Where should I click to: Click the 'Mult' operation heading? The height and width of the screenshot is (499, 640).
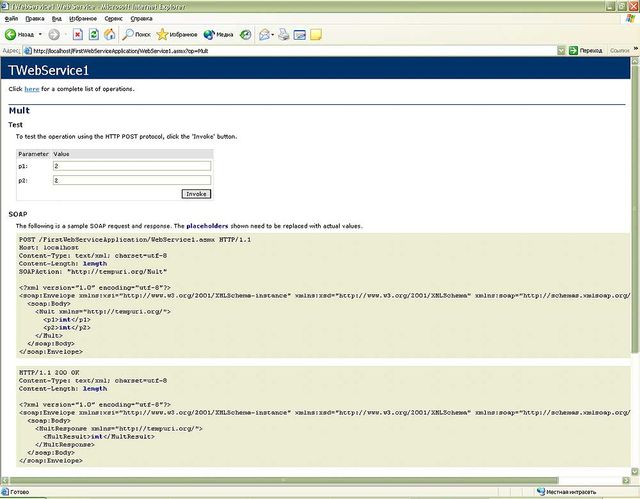19,111
